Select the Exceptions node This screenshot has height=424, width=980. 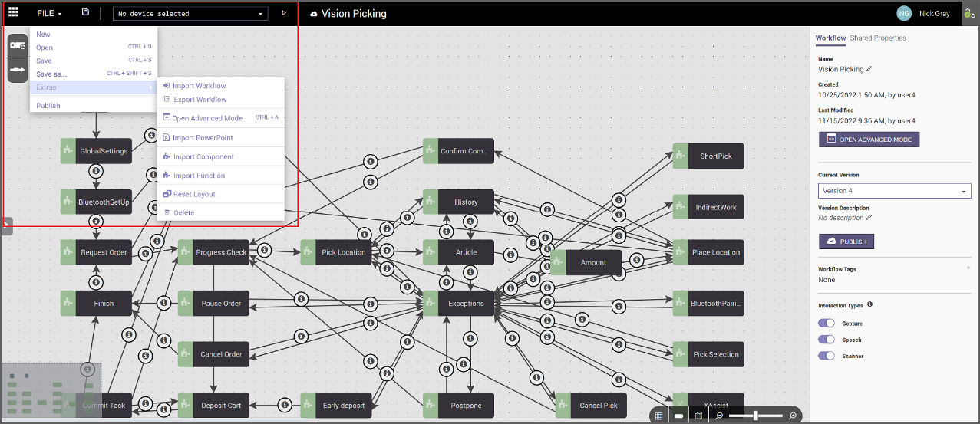458,303
